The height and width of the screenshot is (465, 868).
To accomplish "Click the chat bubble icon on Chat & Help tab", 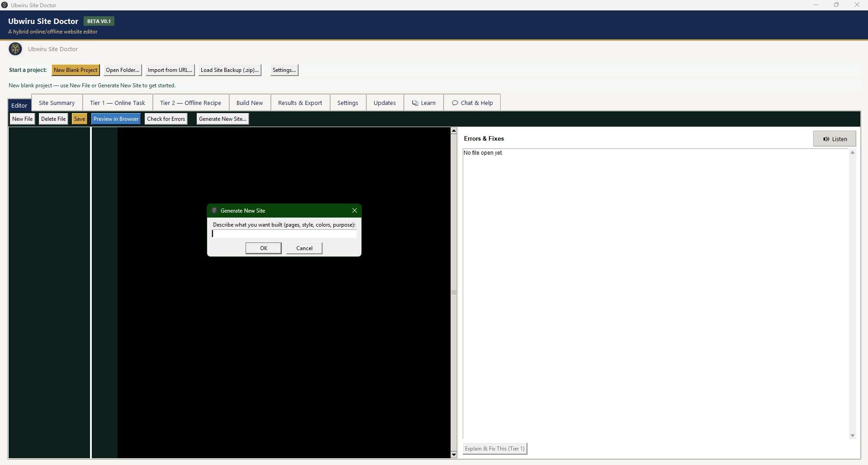I will (x=455, y=103).
